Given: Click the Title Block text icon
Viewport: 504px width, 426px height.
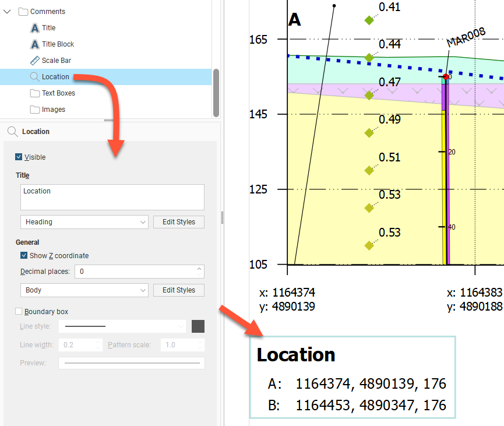Looking at the screenshot, I should (35, 44).
